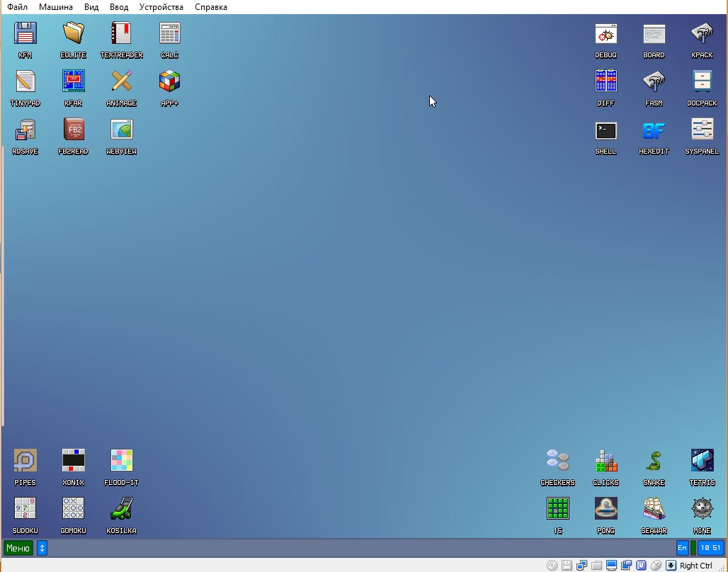
Task: Click the 10 51 taskbar clock
Action: (x=711, y=548)
